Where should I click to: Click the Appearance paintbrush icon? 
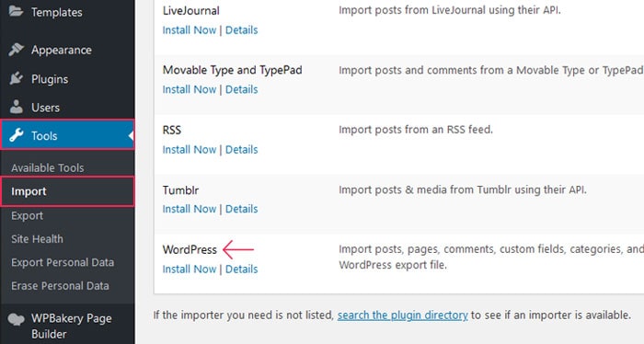coord(16,50)
